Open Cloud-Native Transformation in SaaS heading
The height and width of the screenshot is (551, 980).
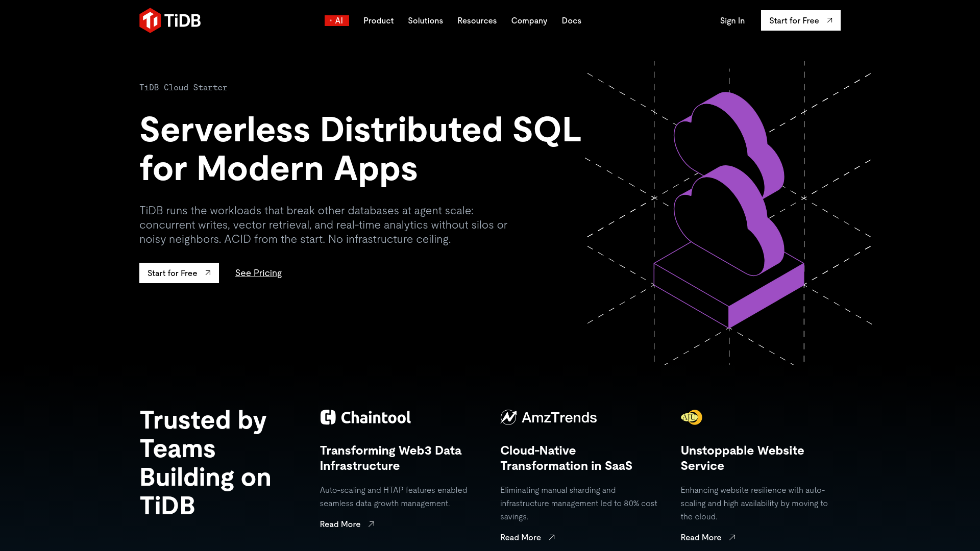tap(566, 458)
